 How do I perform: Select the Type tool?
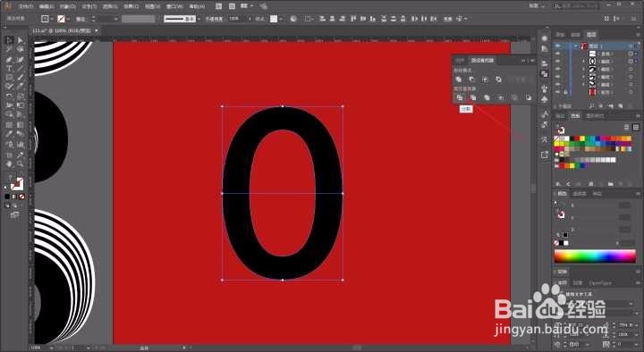tap(9, 69)
